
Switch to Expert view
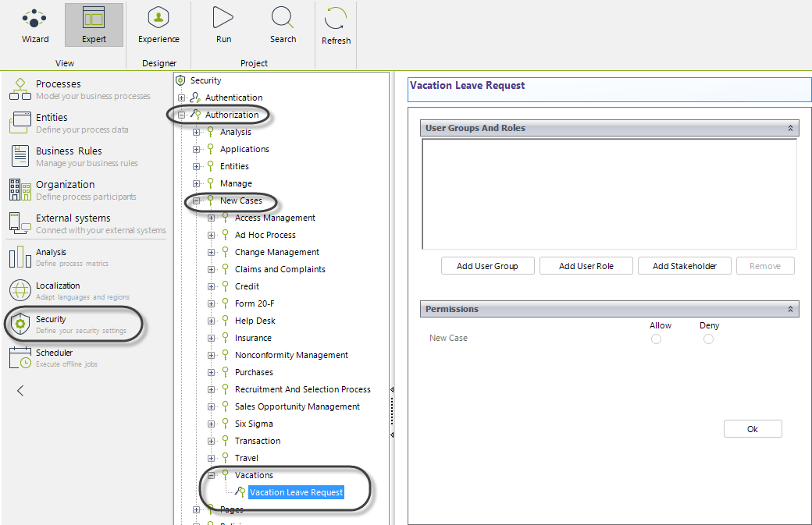pyautogui.click(x=94, y=24)
